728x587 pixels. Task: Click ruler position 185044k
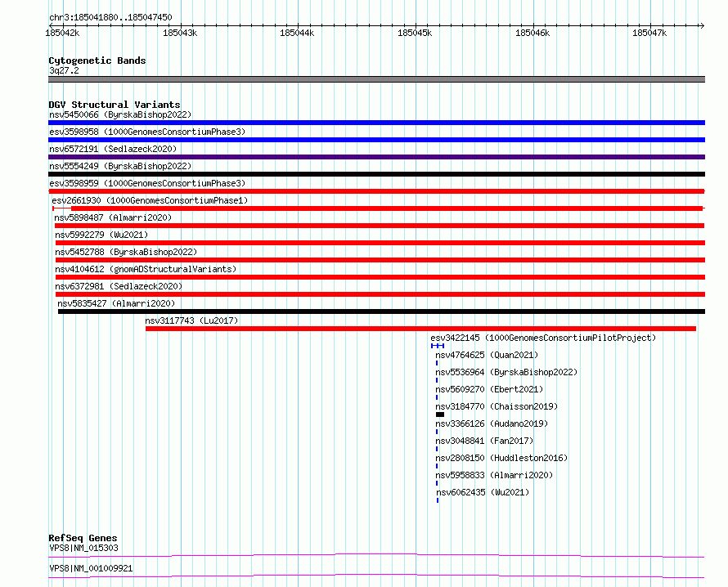[x=297, y=33]
